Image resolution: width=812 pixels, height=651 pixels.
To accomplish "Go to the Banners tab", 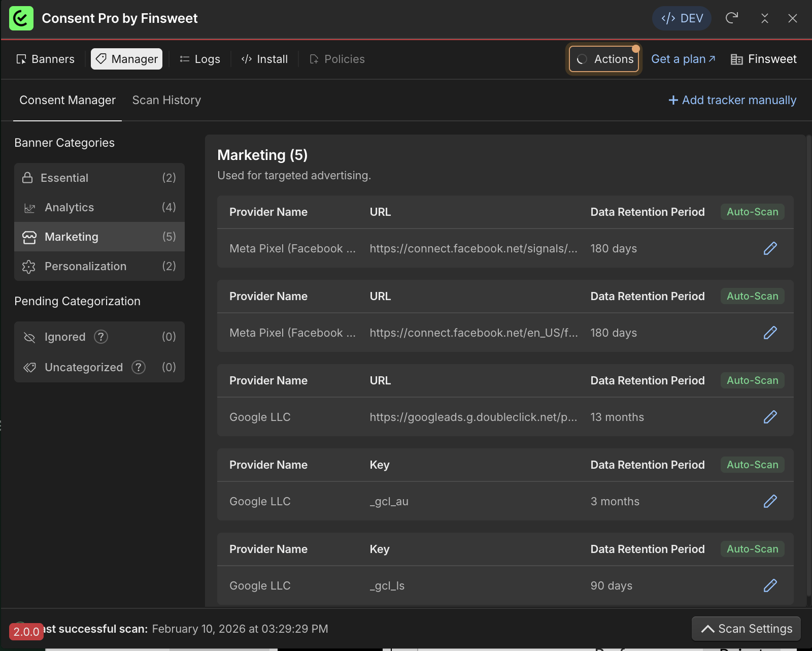I will click(x=45, y=59).
